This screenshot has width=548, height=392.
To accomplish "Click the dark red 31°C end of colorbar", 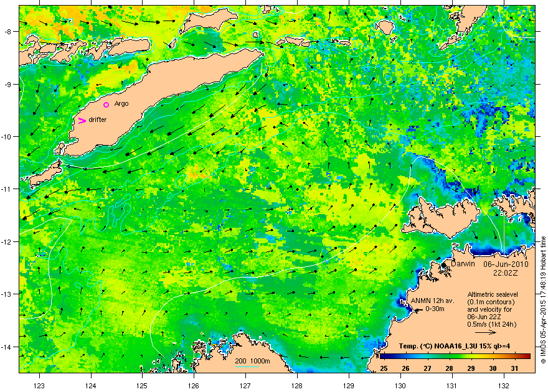I will pos(527,357).
